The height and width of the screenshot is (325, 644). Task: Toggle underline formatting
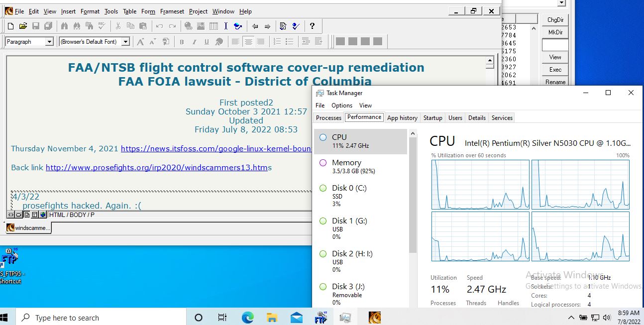click(207, 42)
